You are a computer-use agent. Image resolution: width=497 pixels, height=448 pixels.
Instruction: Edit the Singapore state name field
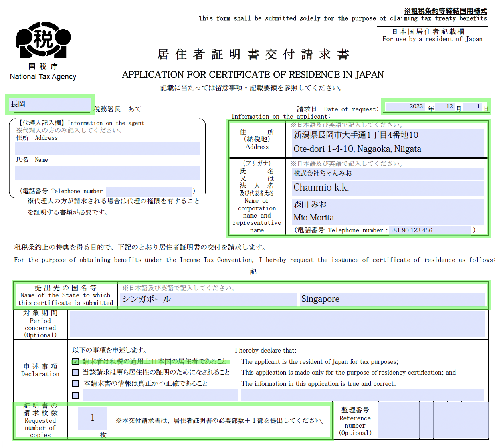pos(392,299)
